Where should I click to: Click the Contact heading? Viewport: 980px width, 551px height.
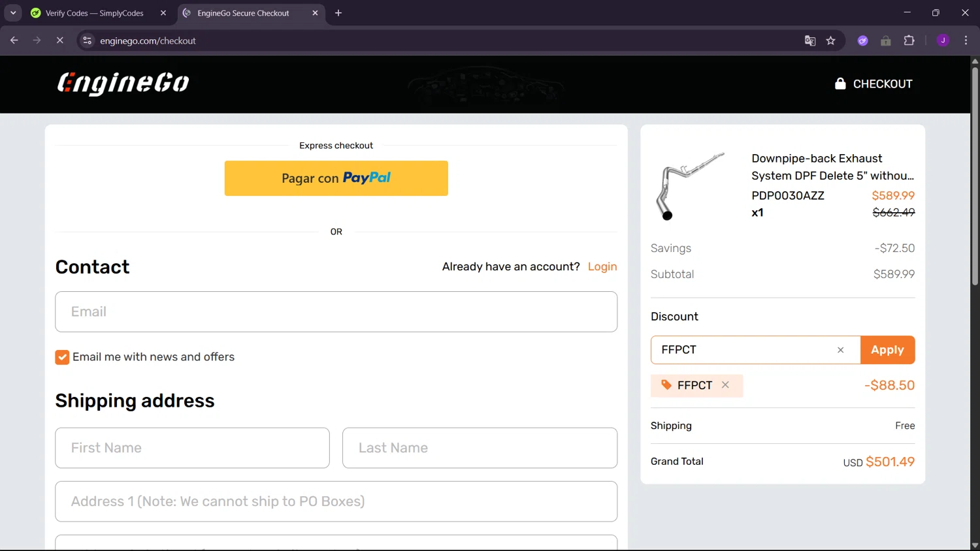(x=92, y=267)
